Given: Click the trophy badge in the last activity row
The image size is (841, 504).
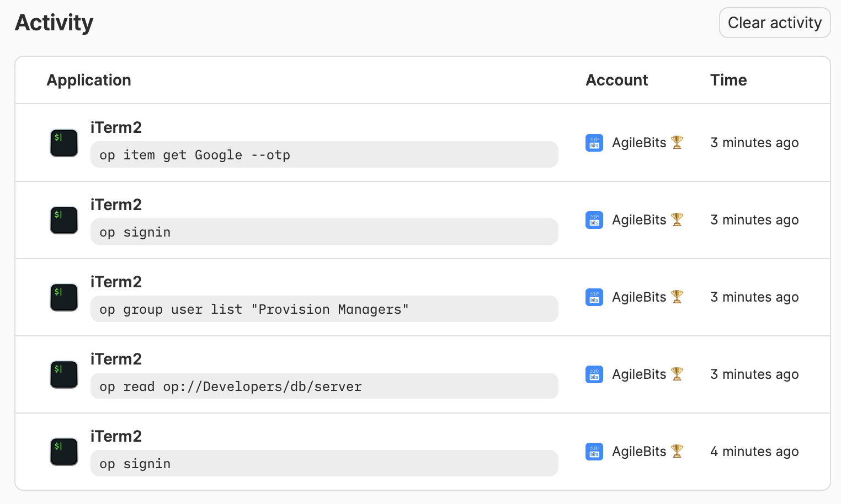Looking at the screenshot, I should click(678, 451).
